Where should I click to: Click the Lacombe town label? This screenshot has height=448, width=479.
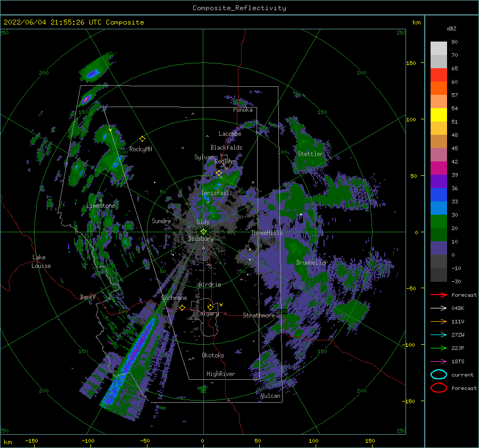click(230, 134)
